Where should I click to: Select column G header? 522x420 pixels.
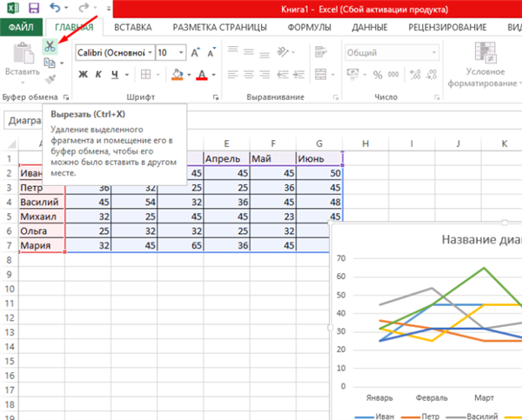(319, 143)
